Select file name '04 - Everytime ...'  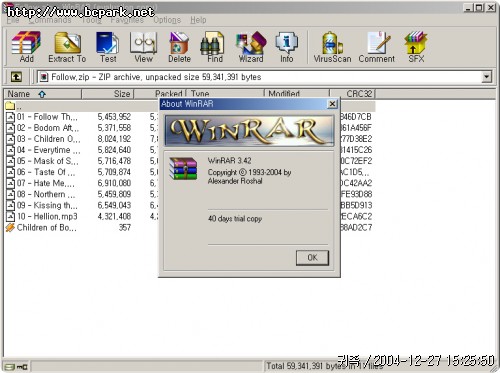pyautogui.click(x=48, y=150)
